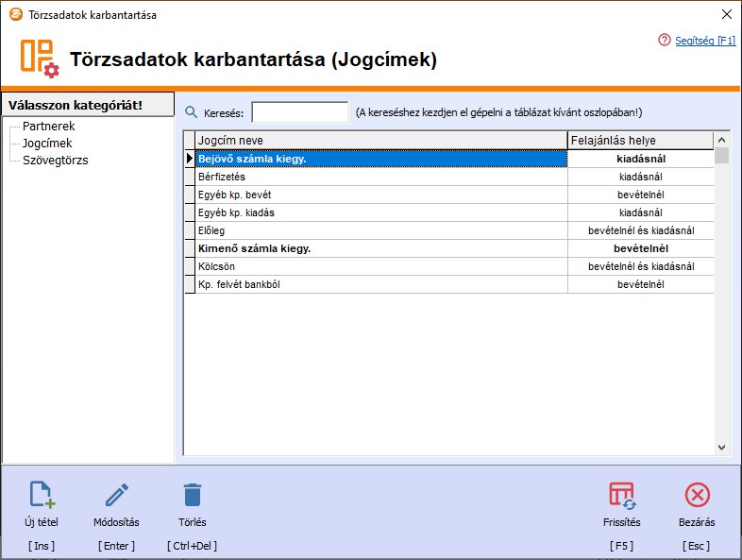Focus the Keresés search field
Image resolution: width=742 pixels, height=560 pixels.
tap(300, 112)
